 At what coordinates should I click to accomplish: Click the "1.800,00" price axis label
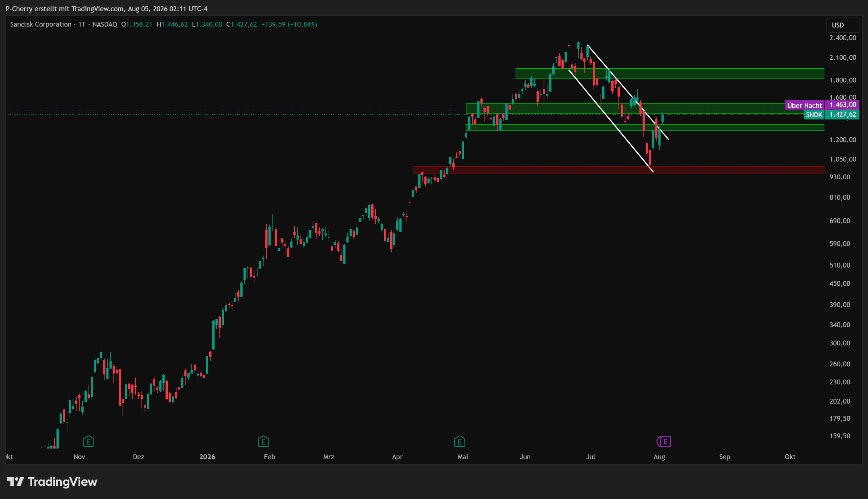(843, 80)
